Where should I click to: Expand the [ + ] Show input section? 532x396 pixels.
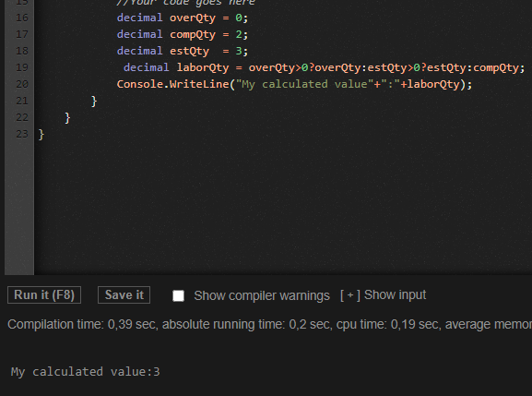(383, 295)
